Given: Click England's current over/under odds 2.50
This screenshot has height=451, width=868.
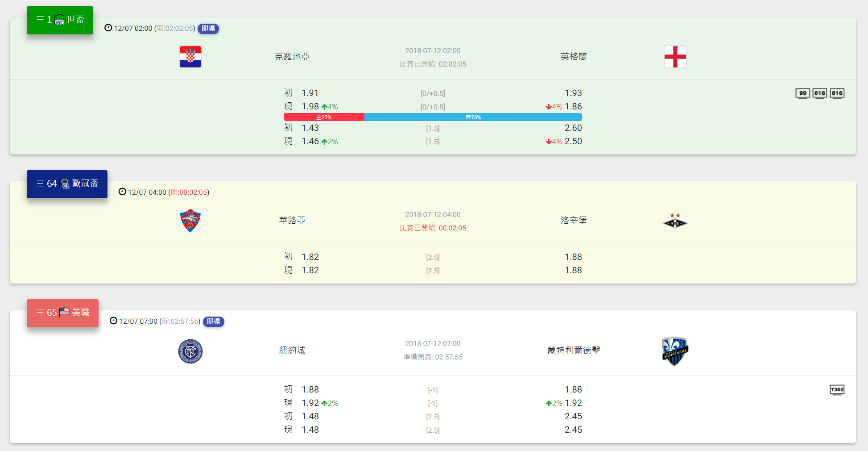Looking at the screenshot, I should pos(573,142).
